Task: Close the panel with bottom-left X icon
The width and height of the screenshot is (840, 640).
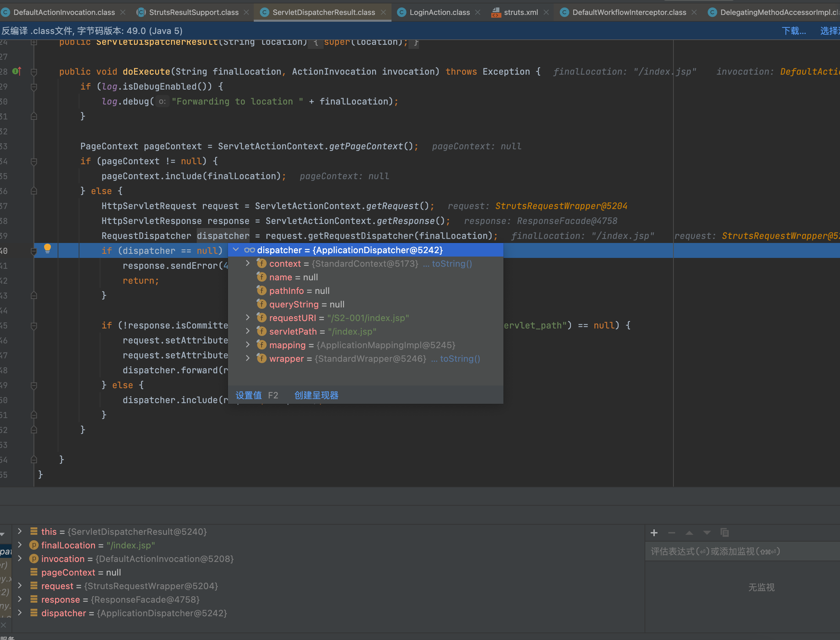Action: (x=3, y=625)
